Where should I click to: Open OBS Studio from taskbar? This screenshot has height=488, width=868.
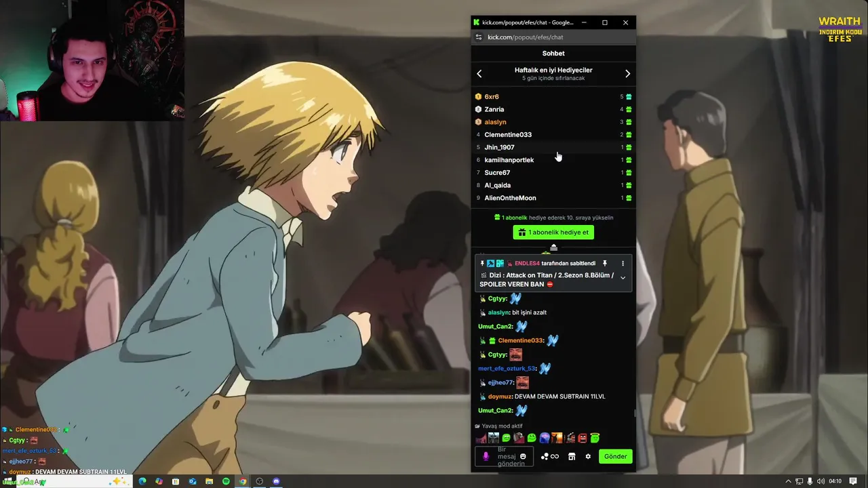click(259, 481)
